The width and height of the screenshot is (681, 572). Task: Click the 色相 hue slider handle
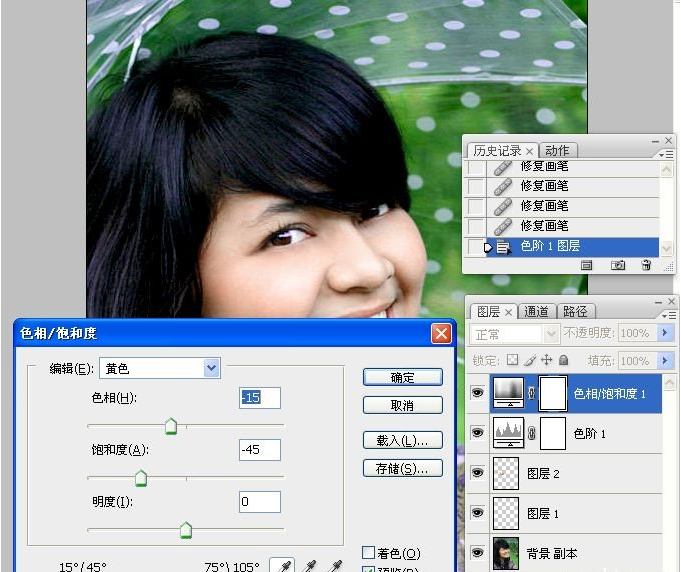(171, 426)
